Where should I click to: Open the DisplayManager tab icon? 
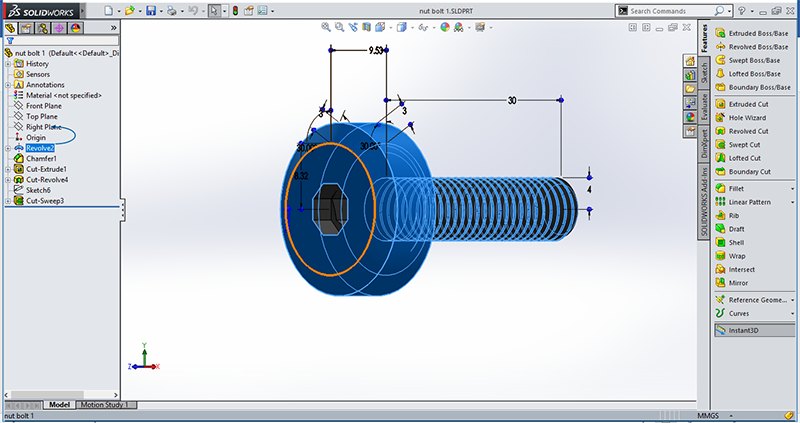point(76,28)
